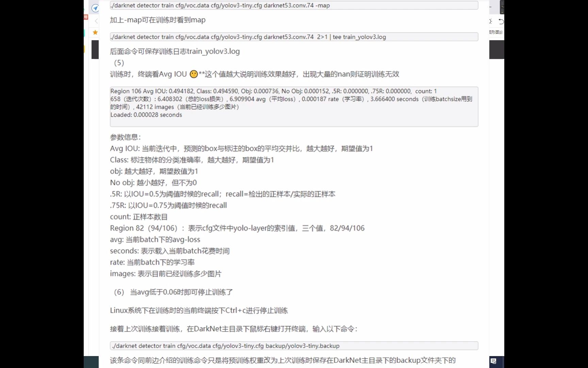Click the Region 106 Avg IOU log line
Screen dimensions: 588x368
tap(274, 91)
